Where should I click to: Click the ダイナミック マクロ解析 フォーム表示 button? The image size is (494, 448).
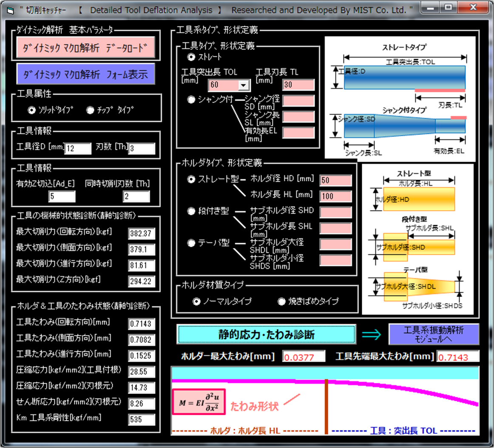click(x=85, y=74)
